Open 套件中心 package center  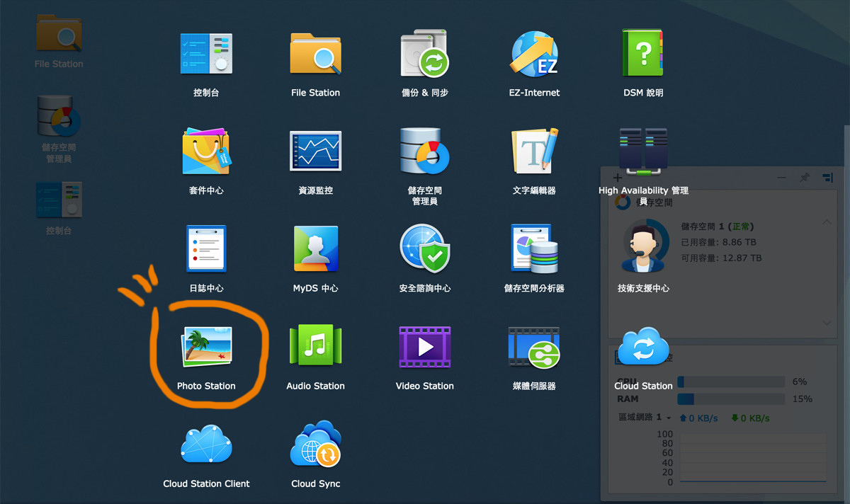(x=206, y=151)
